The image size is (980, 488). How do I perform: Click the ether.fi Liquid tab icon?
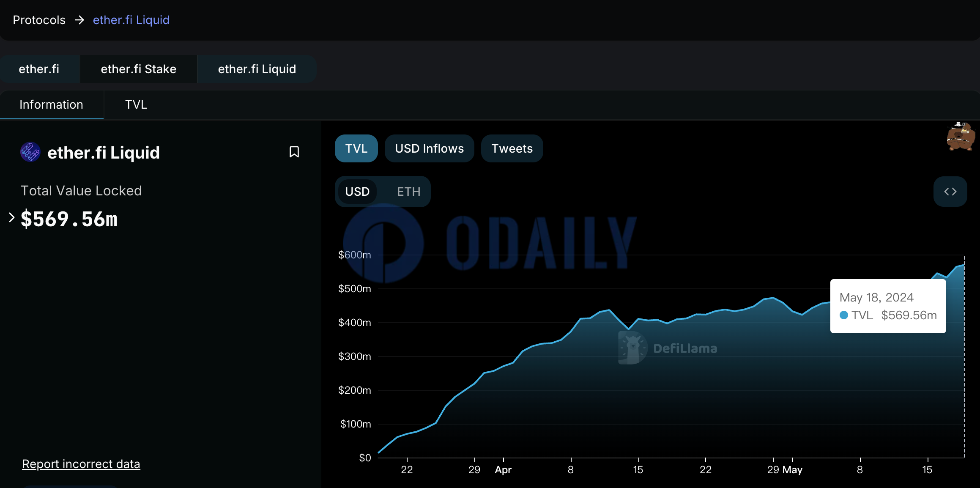coord(257,68)
